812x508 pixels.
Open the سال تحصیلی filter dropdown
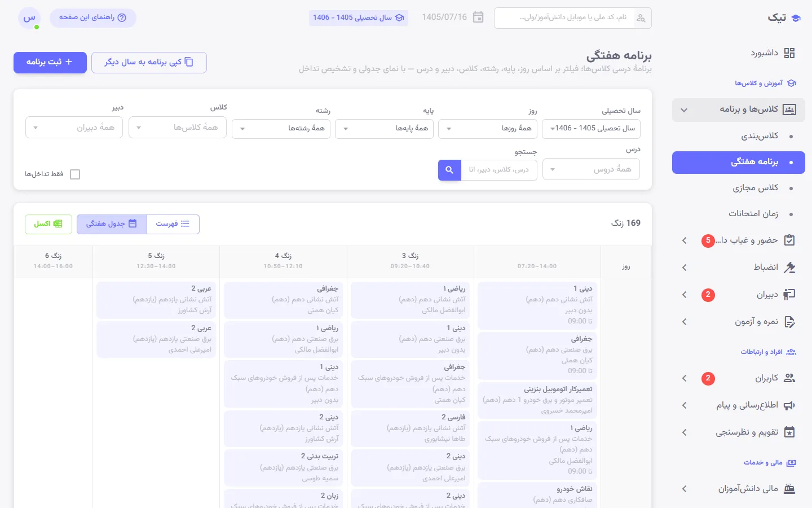coord(591,129)
